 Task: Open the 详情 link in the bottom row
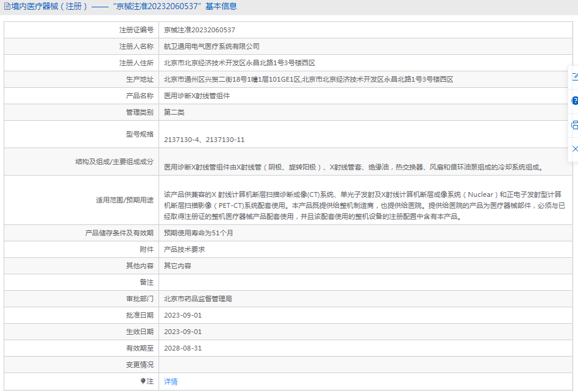click(x=171, y=382)
